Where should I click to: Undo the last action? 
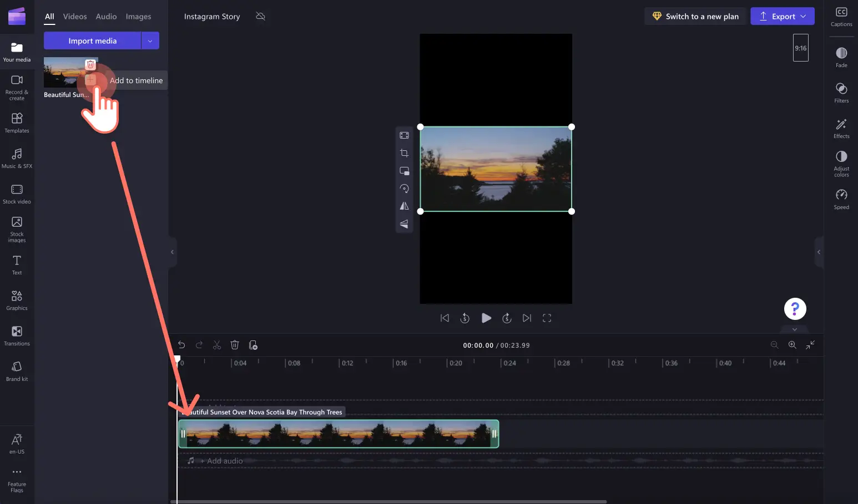click(181, 345)
